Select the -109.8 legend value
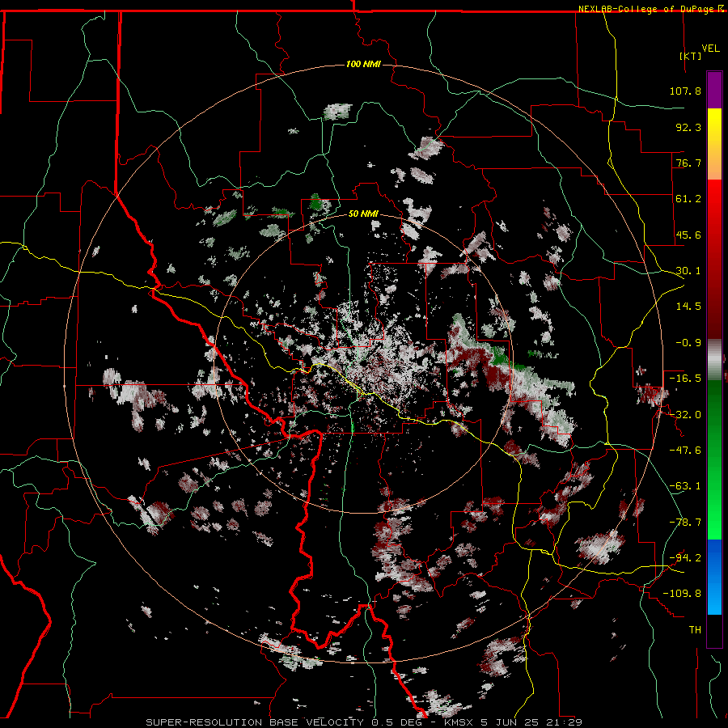This screenshot has height=728, width=728. (x=683, y=594)
